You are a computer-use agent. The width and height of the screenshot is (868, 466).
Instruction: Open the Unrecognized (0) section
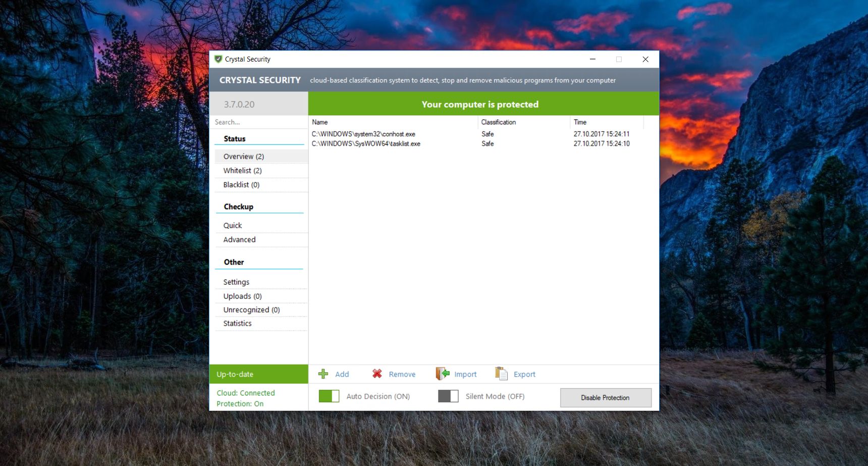click(x=261, y=310)
